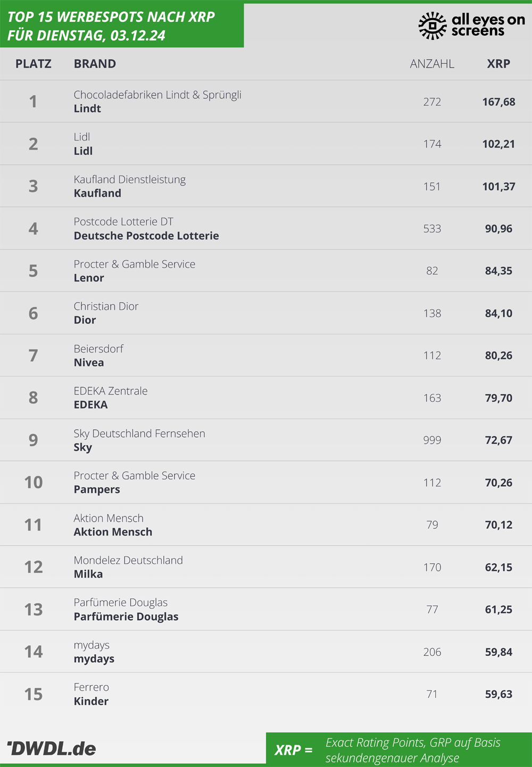This screenshot has width=532, height=767.
Task: Click the DWDL.de logo
Action: coord(52,748)
